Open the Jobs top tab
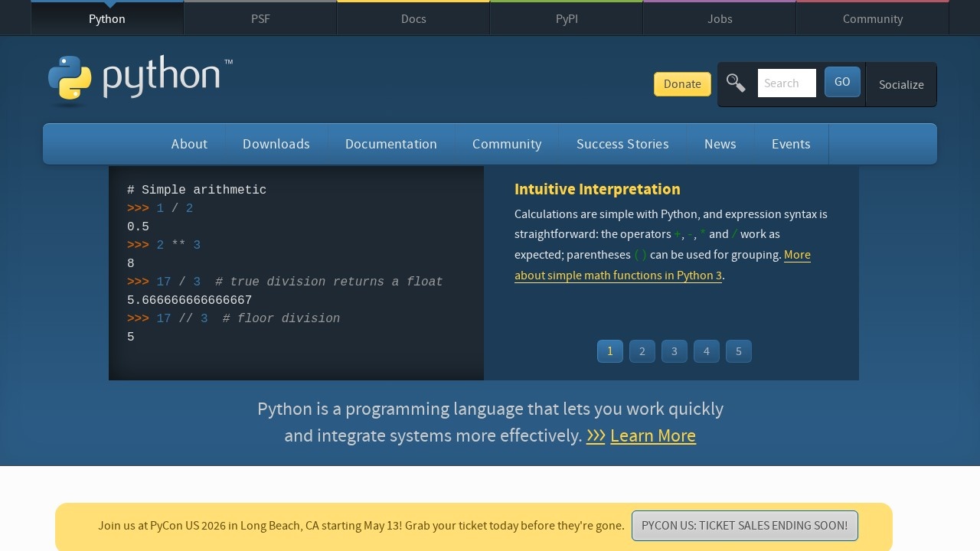The width and height of the screenshot is (980, 551). pyautogui.click(x=720, y=18)
